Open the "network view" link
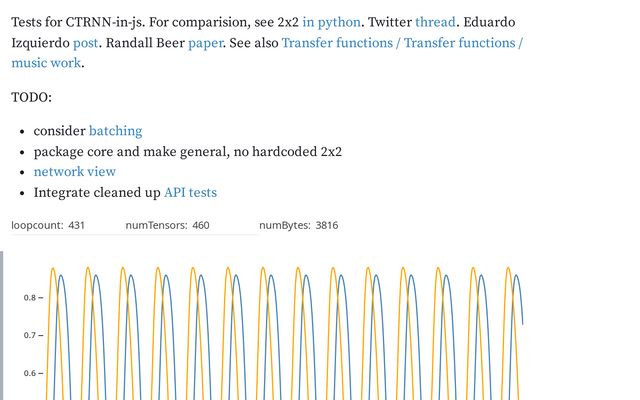The height and width of the screenshot is (400, 640). 75,171
